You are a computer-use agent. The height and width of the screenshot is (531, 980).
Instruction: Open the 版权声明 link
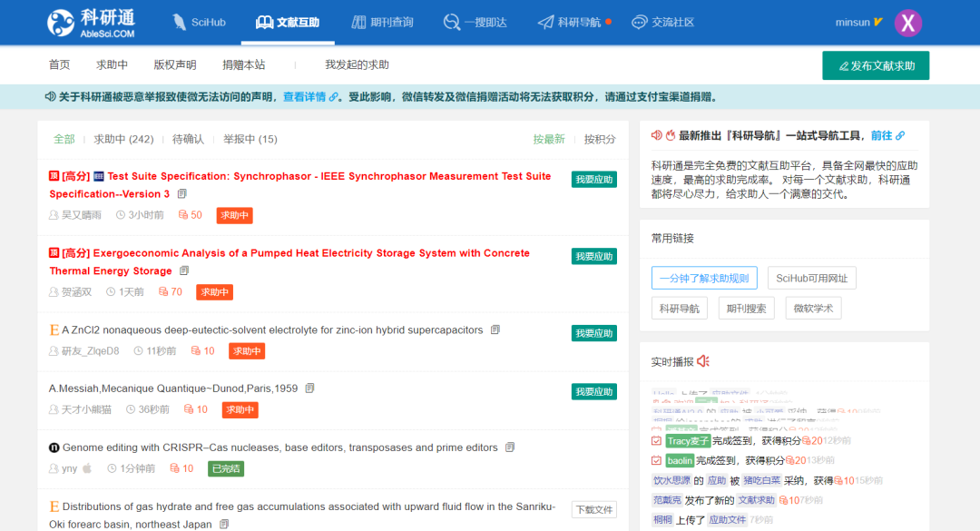(175, 64)
